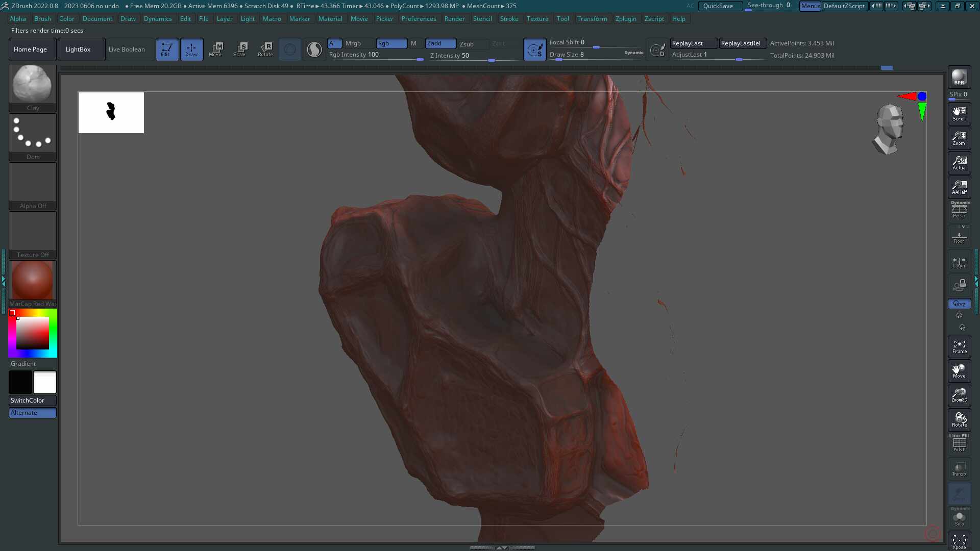Click the AAHalf zoom icon
Image resolution: width=980 pixels, height=551 pixels.
click(x=959, y=187)
